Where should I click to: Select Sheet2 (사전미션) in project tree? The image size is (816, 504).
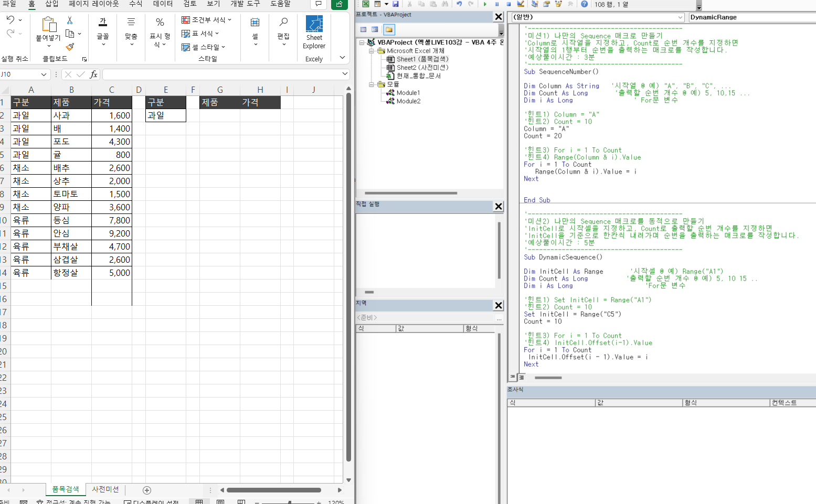click(x=422, y=68)
